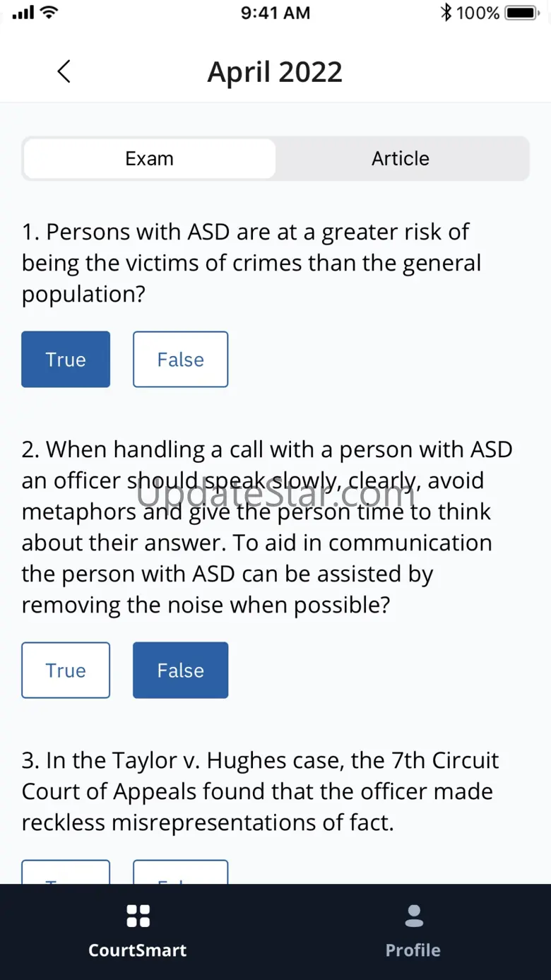Tap the Profile label in bottom bar

(413, 950)
